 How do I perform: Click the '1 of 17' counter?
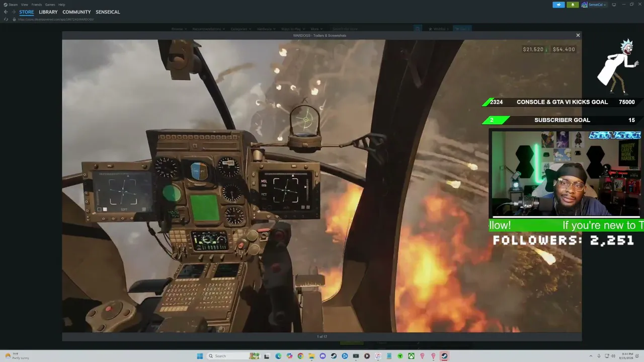[322, 336]
